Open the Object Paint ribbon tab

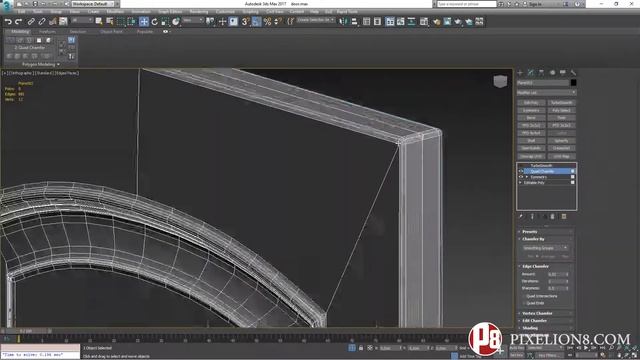pyautogui.click(x=111, y=31)
